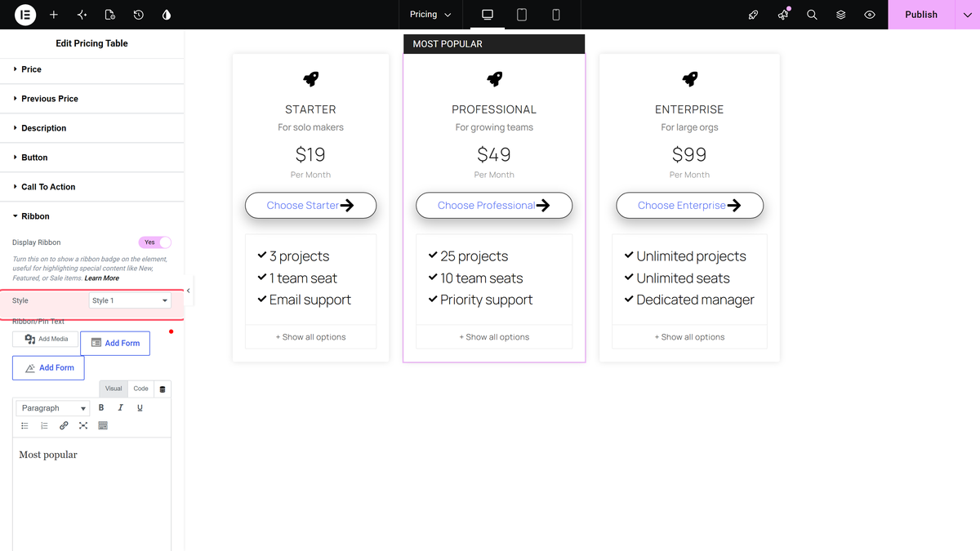Click the Choose Starter button
Screen dimensions: 980x551
click(x=310, y=206)
